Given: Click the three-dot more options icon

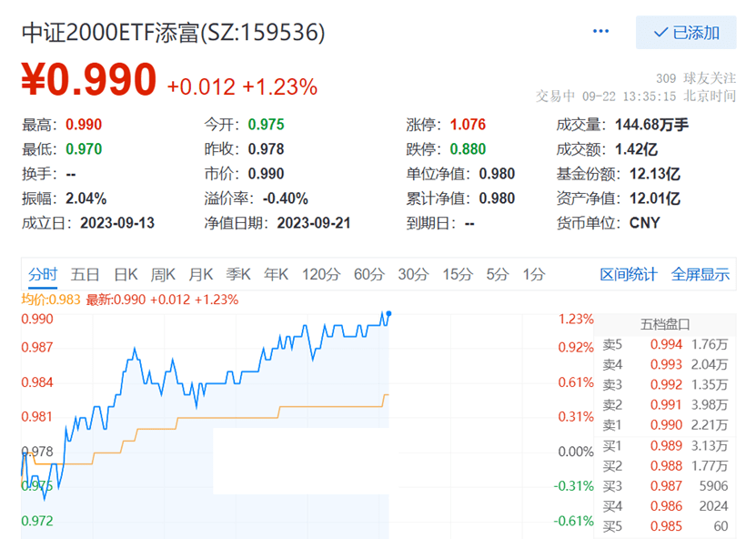Looking at the screenshot, I should 600,32.
